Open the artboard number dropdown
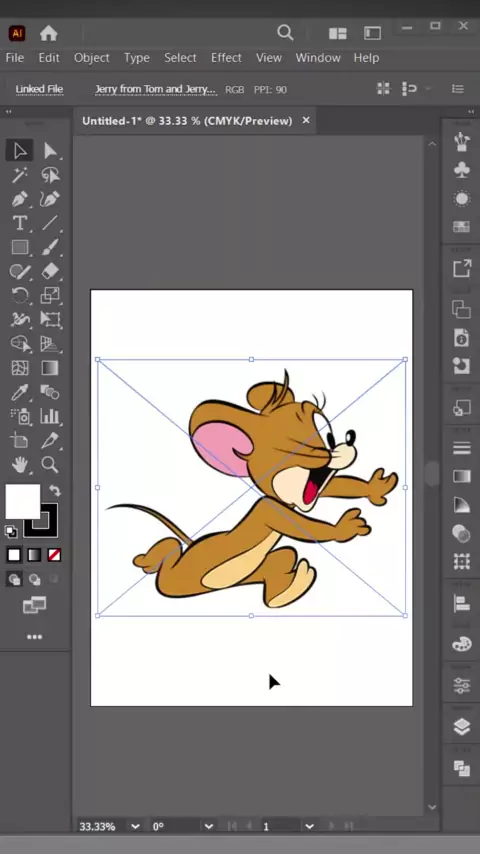Screen dimensions: 480x854 tap(309, 826)
